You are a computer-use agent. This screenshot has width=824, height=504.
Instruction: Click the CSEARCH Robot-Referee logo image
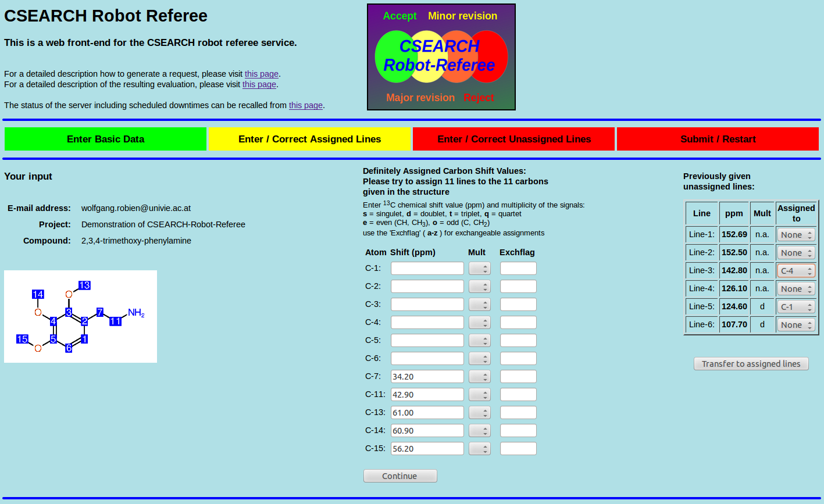441,57
